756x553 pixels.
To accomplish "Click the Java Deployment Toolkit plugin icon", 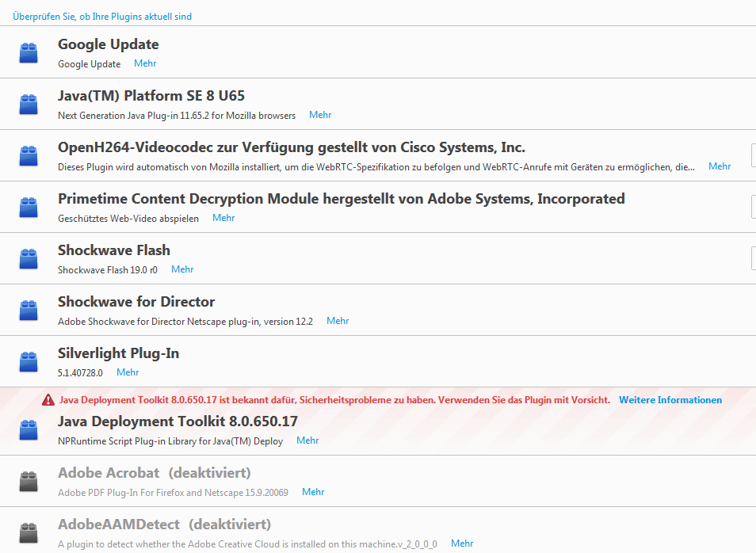I will tap(29, 430).
